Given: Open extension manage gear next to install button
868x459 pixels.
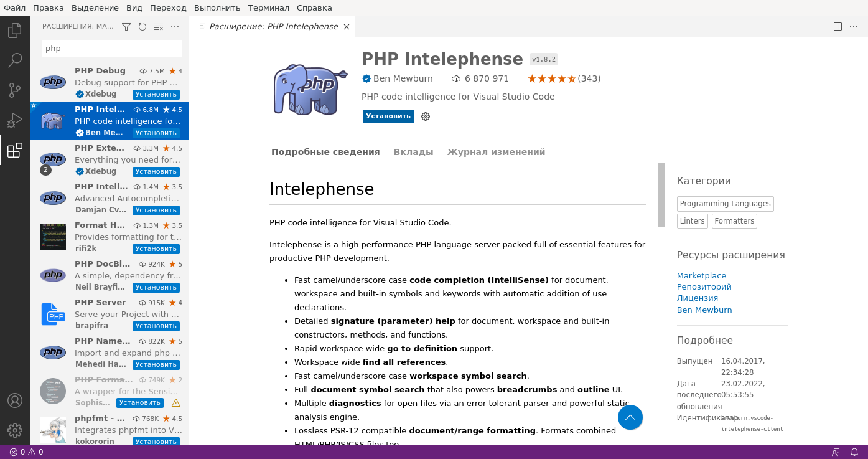Looking at the screenshot, I should pyautogui.click(x=426, y=116).
